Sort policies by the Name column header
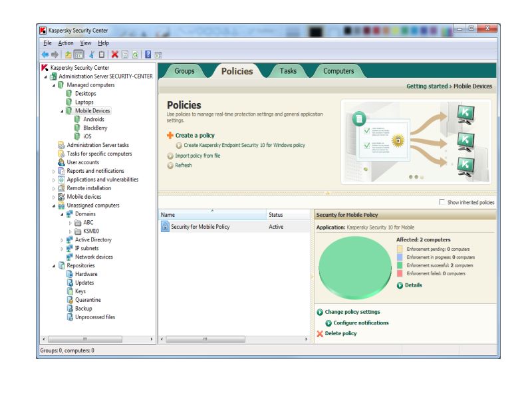This screenshot has width=532, height=399. pos(213,215)
